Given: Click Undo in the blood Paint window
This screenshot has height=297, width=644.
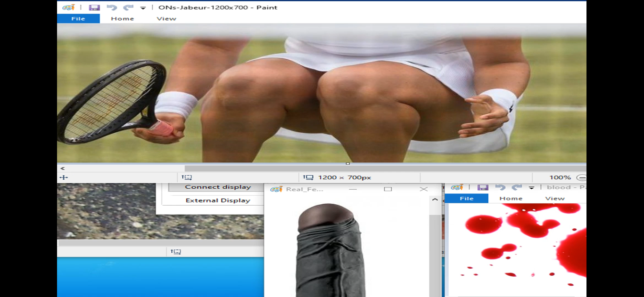Looking at the screenshot, I should pos(501,187).
